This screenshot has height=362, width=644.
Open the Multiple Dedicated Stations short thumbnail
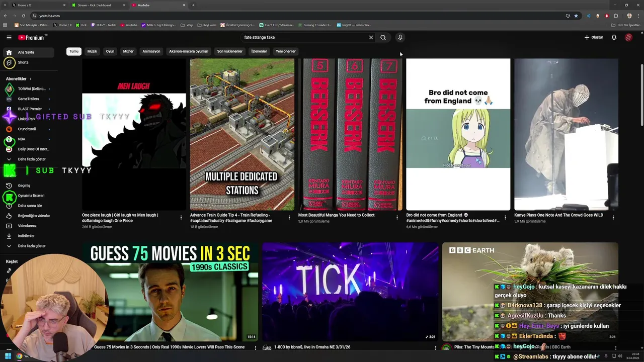pyautogui.click(x=242, y=134)
